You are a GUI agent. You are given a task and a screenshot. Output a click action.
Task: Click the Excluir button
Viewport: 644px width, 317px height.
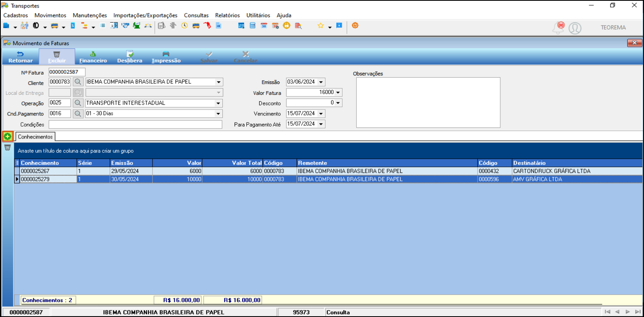point(57,57)
